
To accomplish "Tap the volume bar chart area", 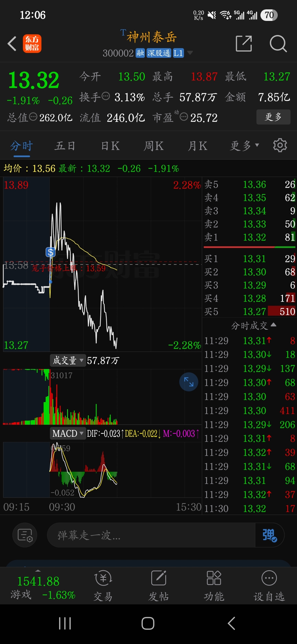I will pos(102,396).
